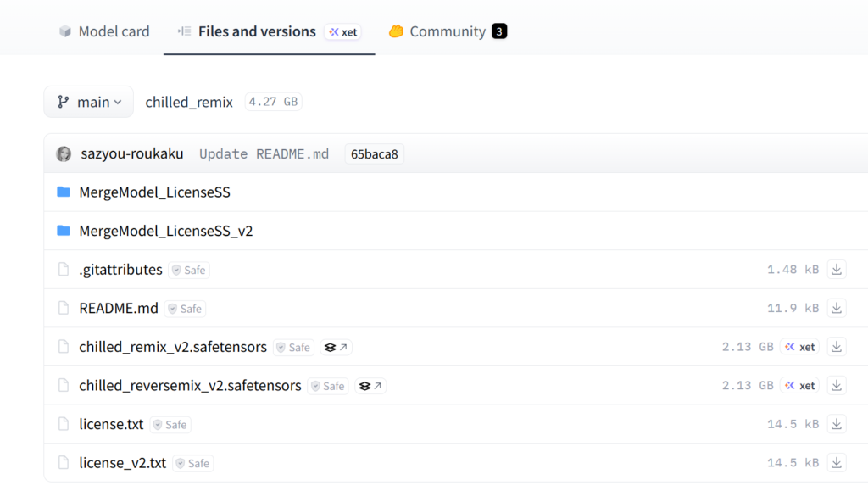Click the Safe badge next to .gitattributes
The height and width of the screenshot is (491, 868).
click(x=189, y=271)
